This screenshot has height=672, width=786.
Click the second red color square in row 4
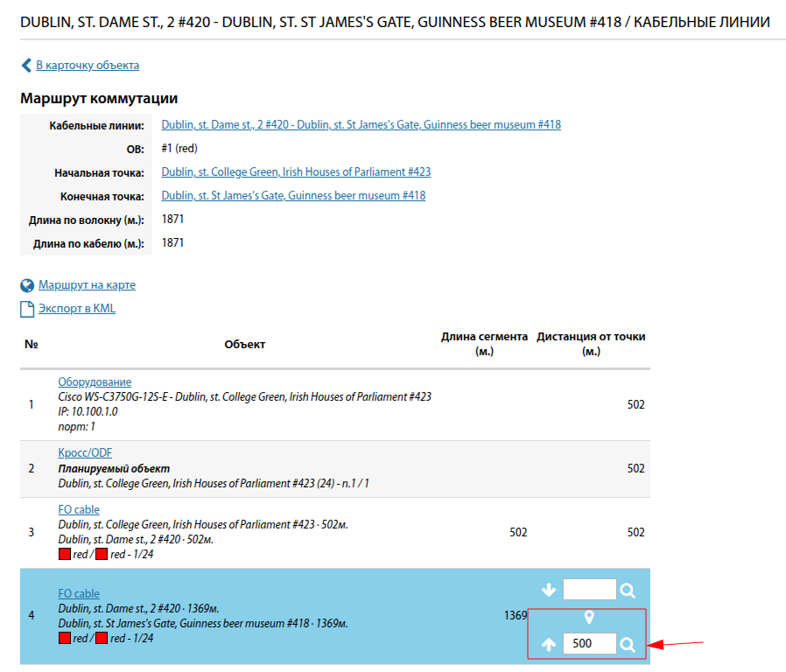pyautogui.click(x=102, y=639)
